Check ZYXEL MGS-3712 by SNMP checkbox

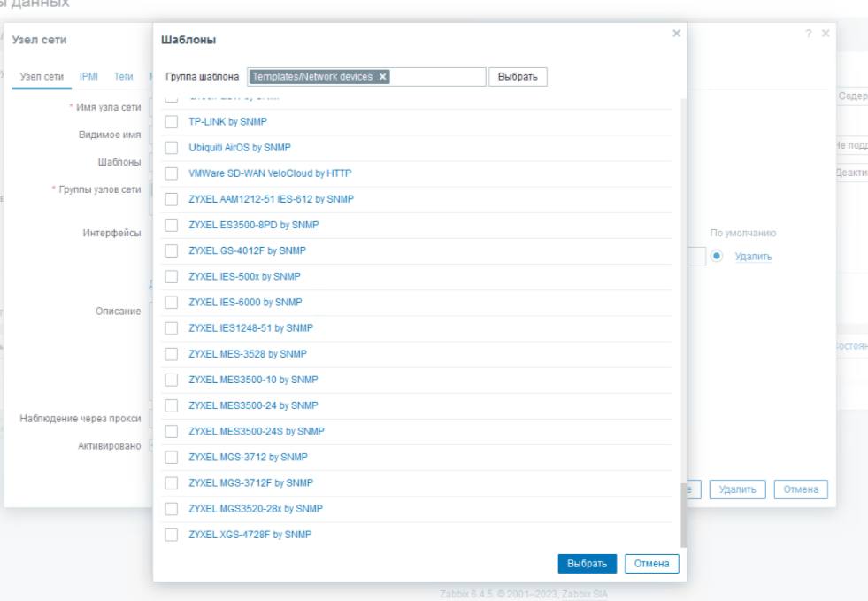pyautogui.click(x=172, y=457)
